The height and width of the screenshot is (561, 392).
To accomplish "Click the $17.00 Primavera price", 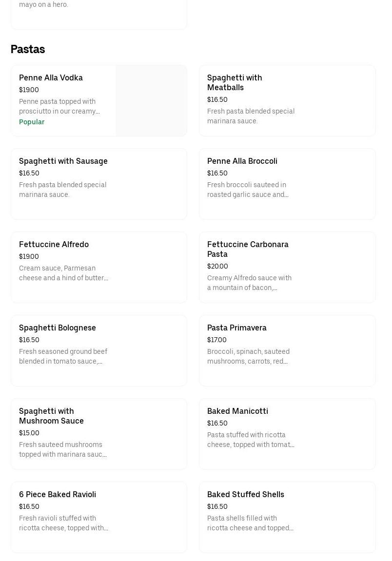I will point(217,340).
